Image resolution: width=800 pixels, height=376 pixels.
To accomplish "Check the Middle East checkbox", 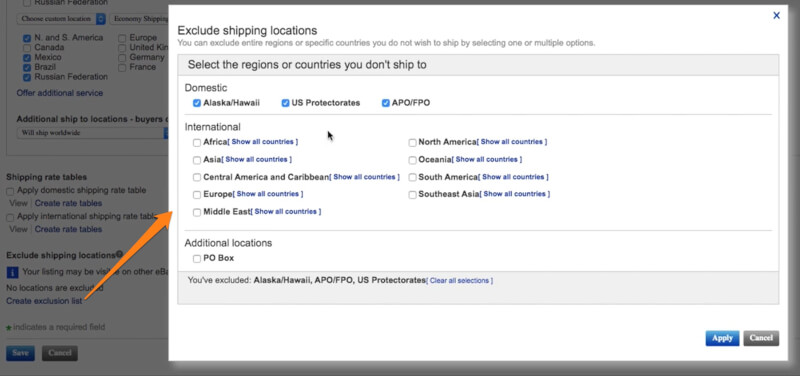I will (197, 212).
